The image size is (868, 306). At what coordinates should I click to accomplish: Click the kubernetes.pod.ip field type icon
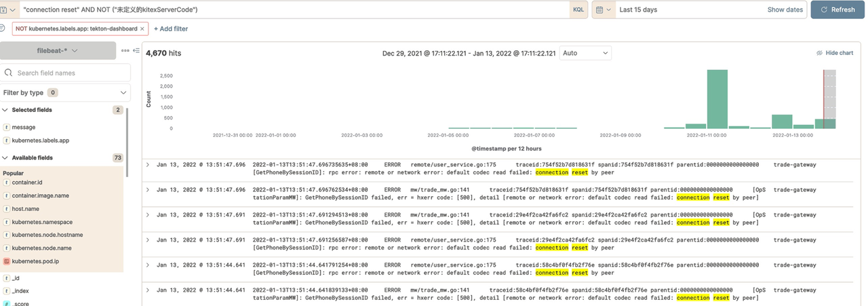tap(7, 261)
